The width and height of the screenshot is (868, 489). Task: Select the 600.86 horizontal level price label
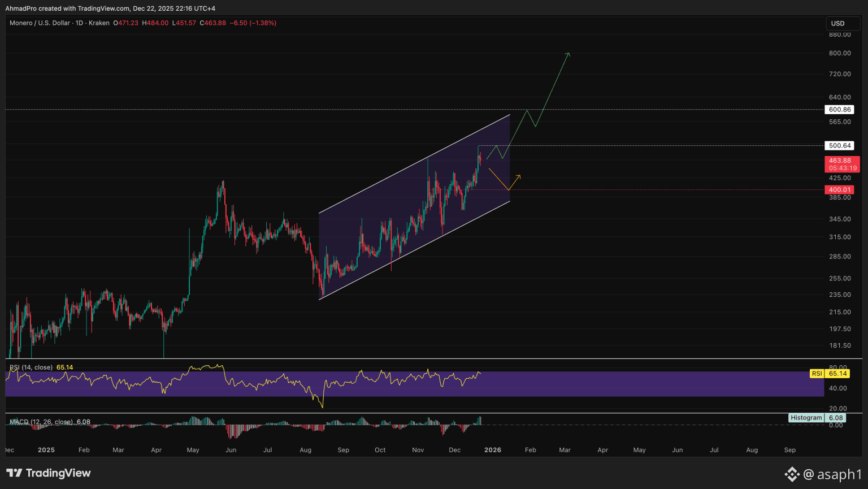[839, 110]
